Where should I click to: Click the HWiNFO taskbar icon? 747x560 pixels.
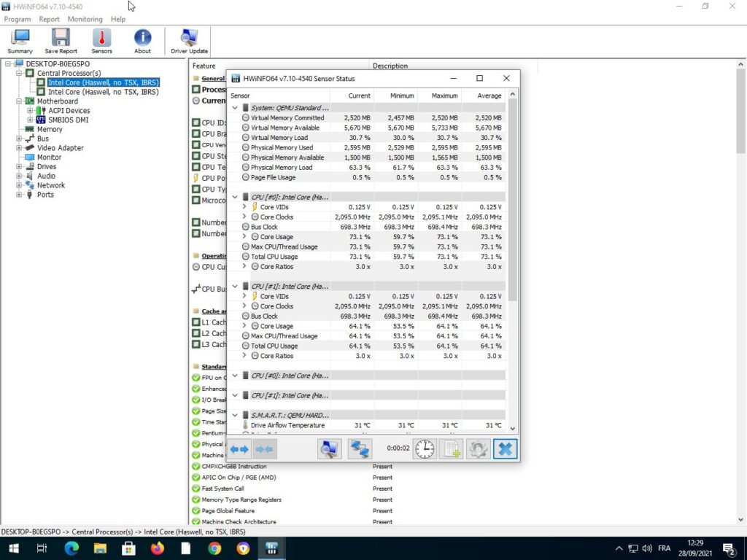tap(271, 548)
